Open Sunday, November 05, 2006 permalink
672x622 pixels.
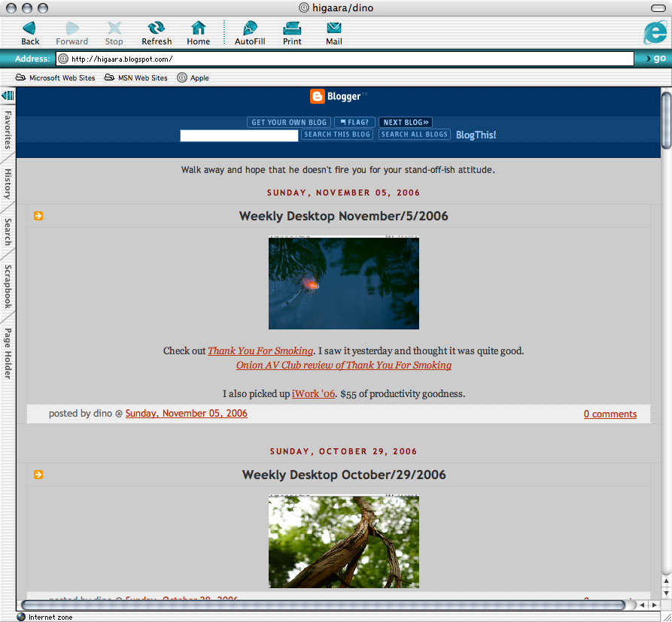(187, 414)
